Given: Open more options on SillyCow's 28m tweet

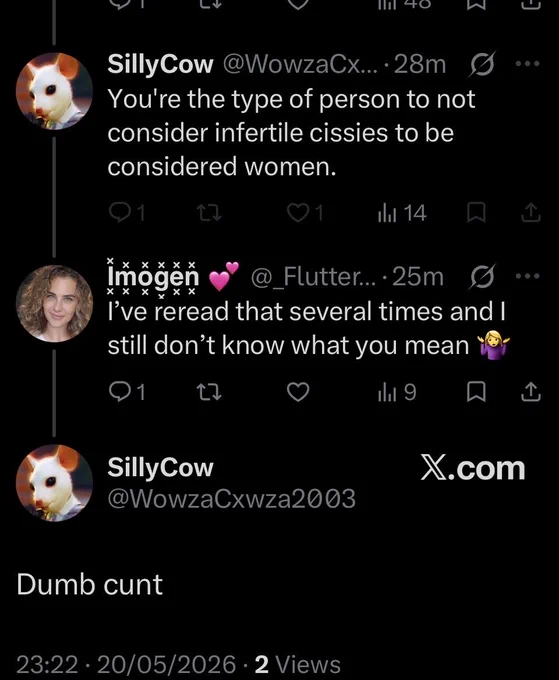Looking at the screenshot, I should [527, 64].
